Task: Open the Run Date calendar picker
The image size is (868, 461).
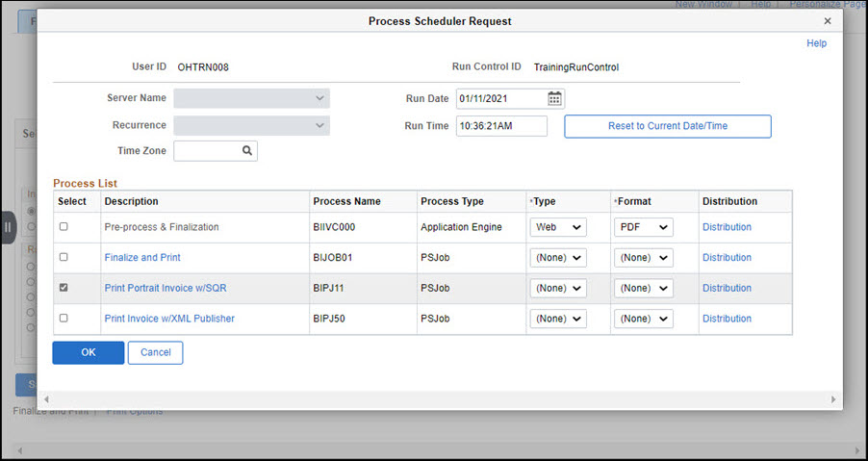Action: click(x=554, y=98)
